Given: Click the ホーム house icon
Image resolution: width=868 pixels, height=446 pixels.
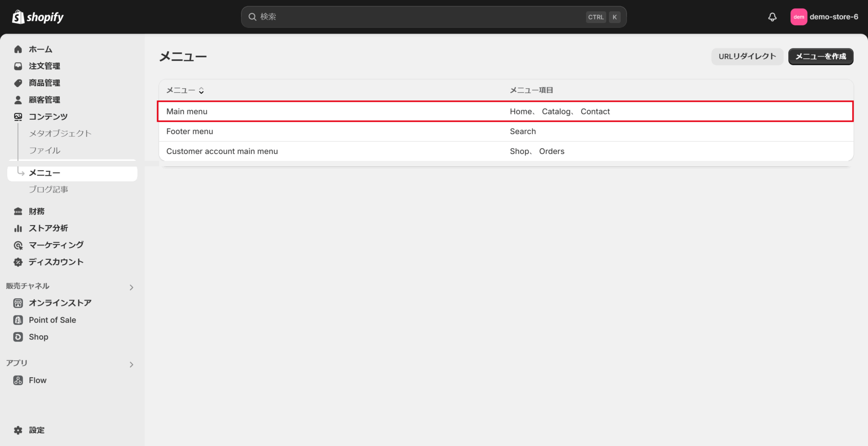Looking at the screenshot, I should pos(18,49).
